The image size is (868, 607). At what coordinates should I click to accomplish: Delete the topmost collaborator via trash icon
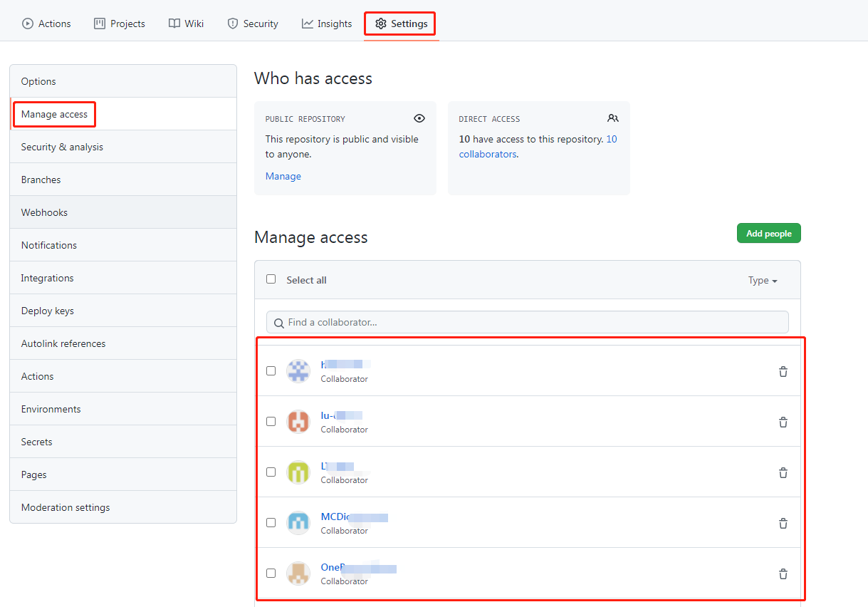pos(783,371)
